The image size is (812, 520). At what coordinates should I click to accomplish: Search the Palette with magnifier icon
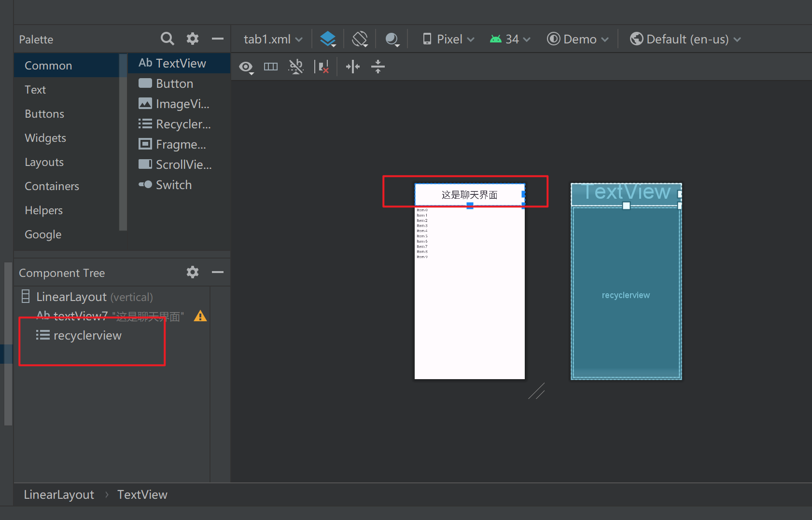(x=167, y=39)
